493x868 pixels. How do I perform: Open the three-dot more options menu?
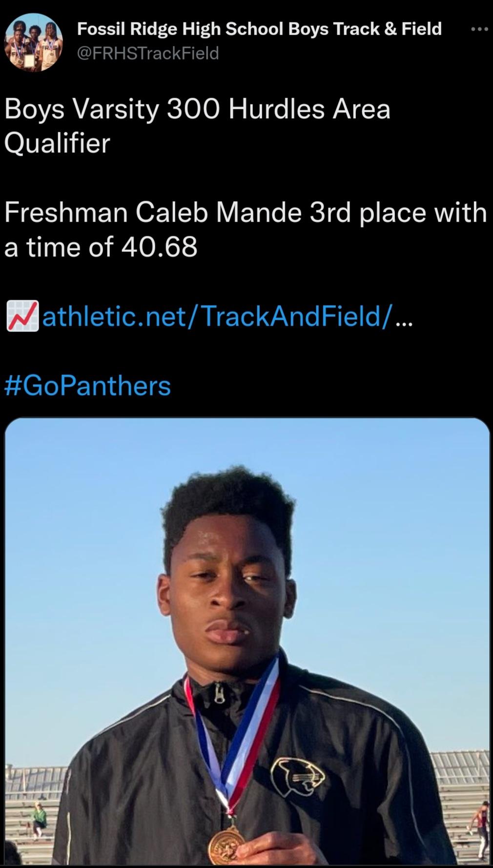pyautogui.click(x=479, y=30)
